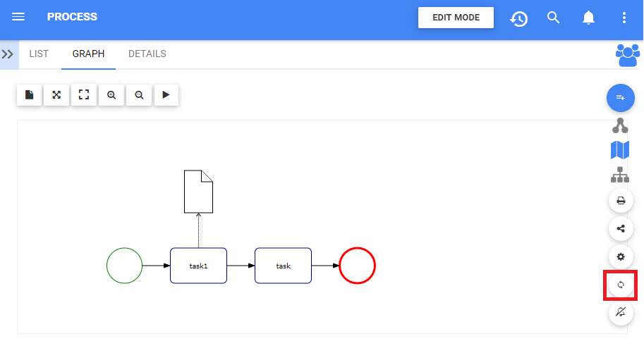The height and width of the screenshot is (341, 644).
Task: Zoom in on the process graph
Action: click(111, 95)
